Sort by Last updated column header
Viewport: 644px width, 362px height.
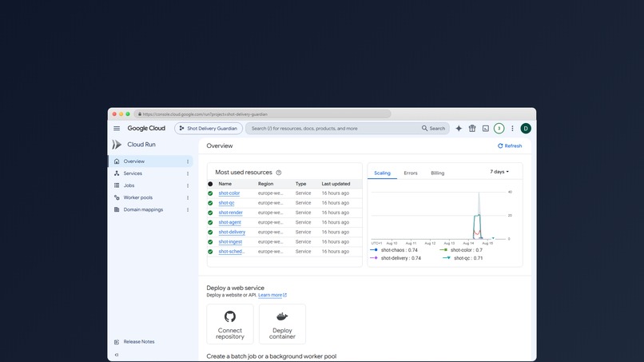tap(336, 184)
